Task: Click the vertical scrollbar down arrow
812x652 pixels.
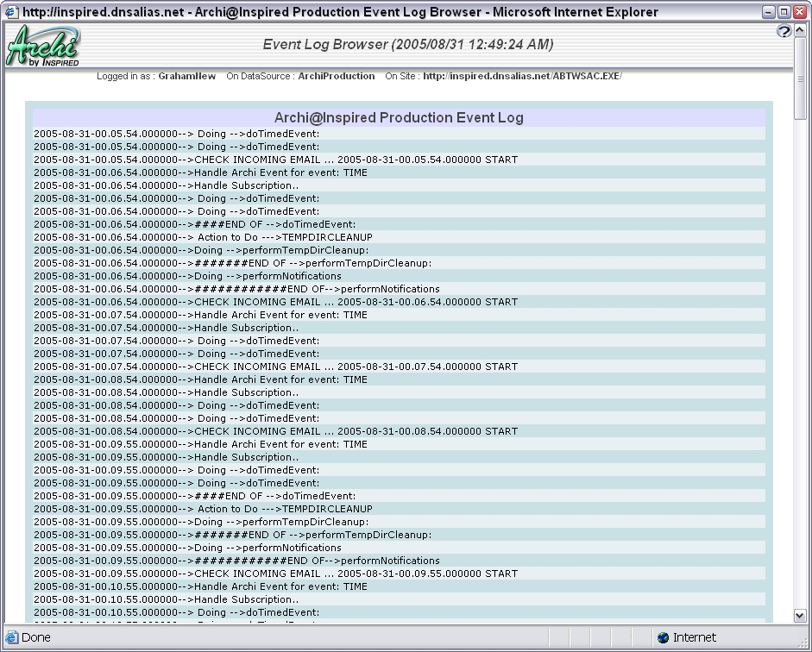Action: pos(800,615)
